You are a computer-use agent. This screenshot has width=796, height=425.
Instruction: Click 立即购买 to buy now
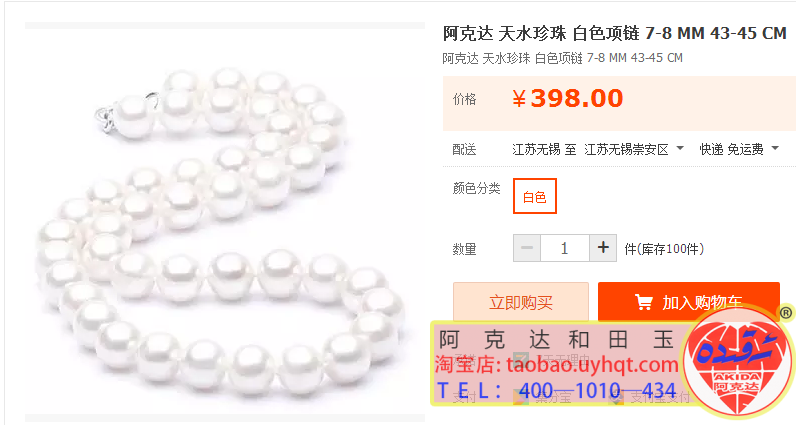pyautogui.click(x=521, y=302)
